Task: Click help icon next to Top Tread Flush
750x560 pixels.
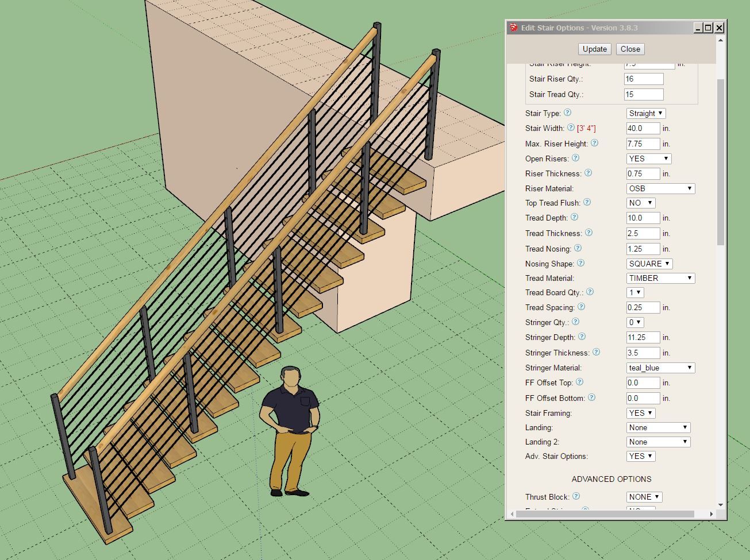Action: (587, 202)
